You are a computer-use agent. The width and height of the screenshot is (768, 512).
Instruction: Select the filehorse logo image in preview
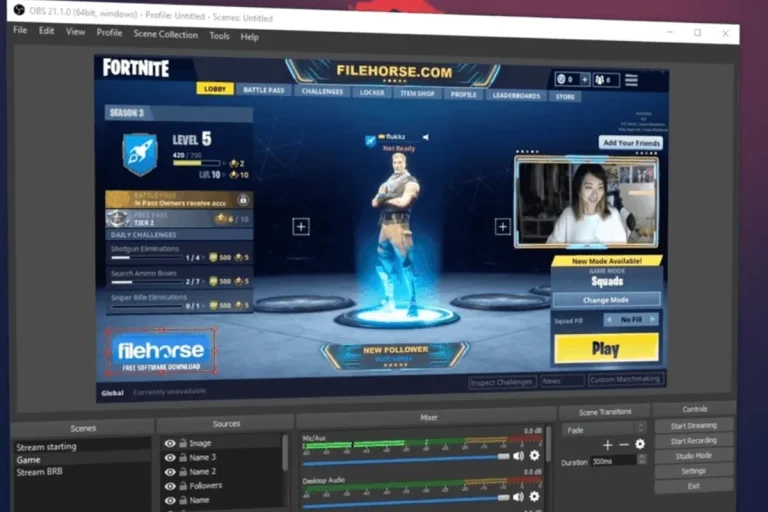[161, 351]
